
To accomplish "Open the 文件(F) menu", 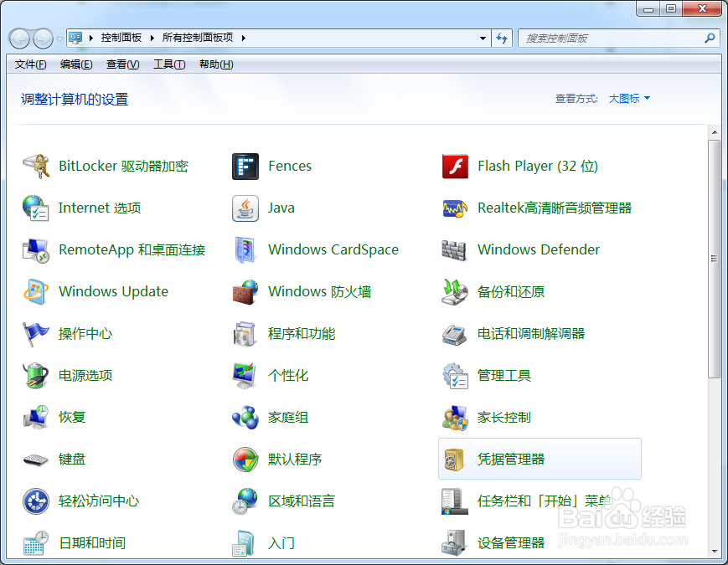I will [31, 64].
